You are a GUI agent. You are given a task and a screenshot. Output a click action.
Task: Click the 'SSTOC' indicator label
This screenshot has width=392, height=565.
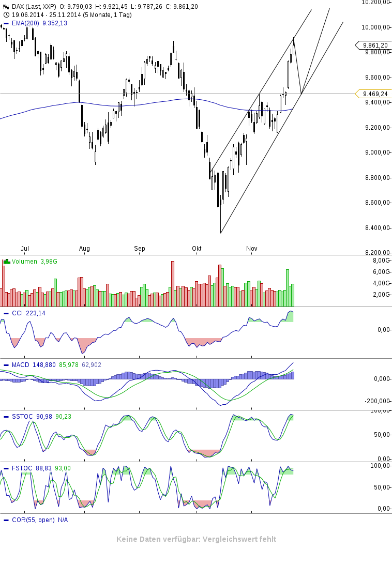coord(22,416)
